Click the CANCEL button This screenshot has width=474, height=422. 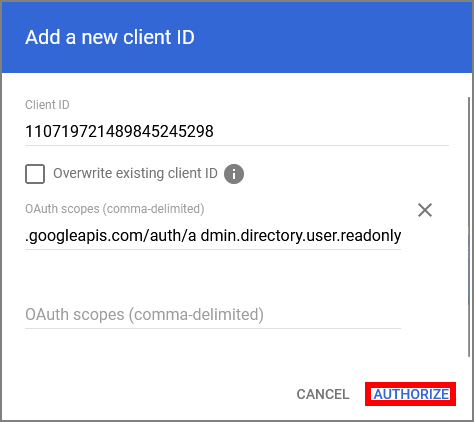(323, 394)
